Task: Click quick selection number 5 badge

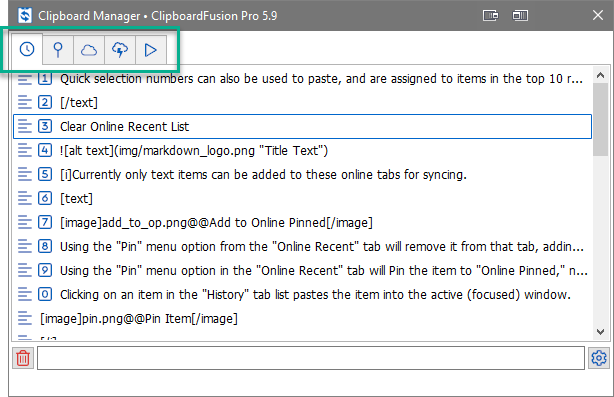Action: click(x=45, y=175)
